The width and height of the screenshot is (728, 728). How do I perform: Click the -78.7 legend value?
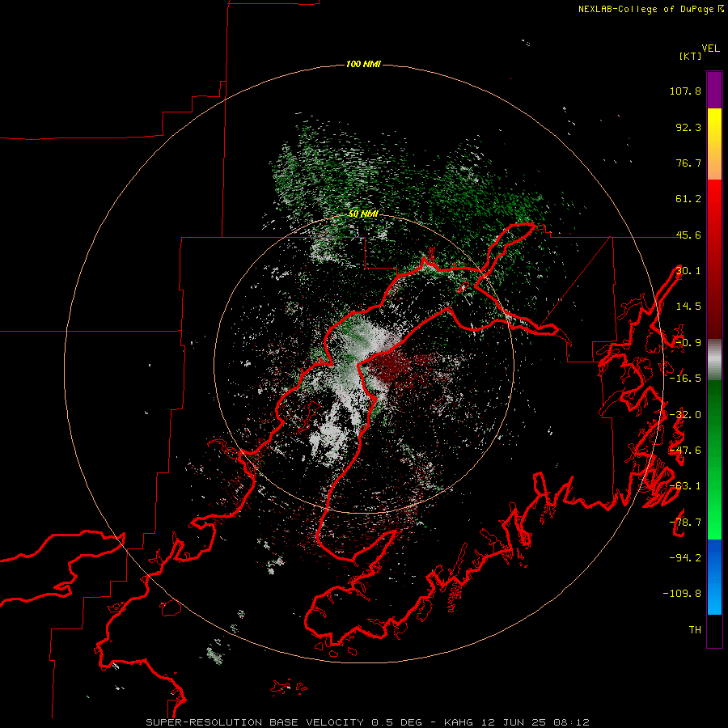pyautogui.click(x=685, y=523)
